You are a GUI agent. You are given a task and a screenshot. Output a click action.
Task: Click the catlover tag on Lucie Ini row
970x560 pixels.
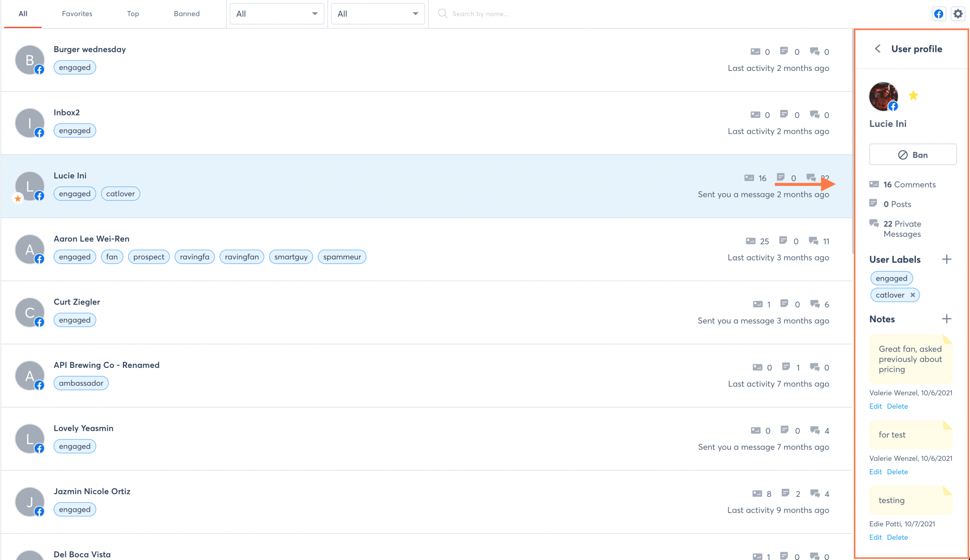pos(120,194)
